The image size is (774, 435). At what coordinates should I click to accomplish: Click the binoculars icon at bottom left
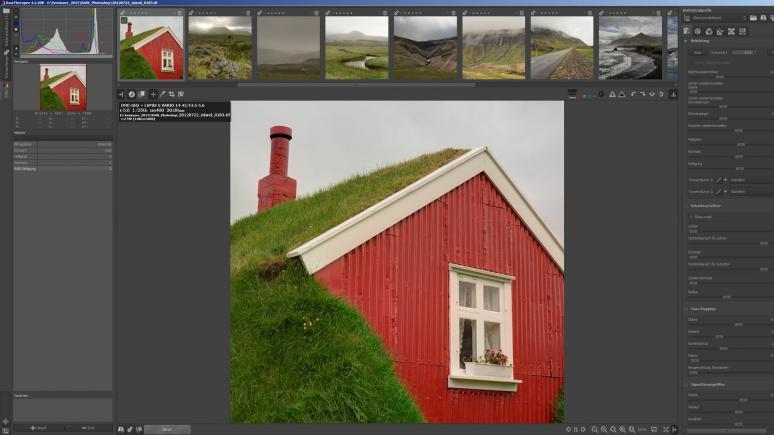point(121,430)
